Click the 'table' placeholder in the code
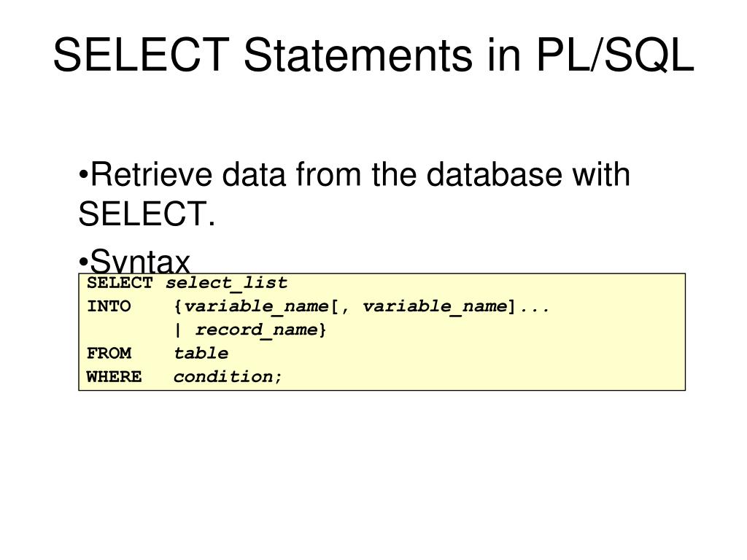Screen dimensions: 747x560 201,353
